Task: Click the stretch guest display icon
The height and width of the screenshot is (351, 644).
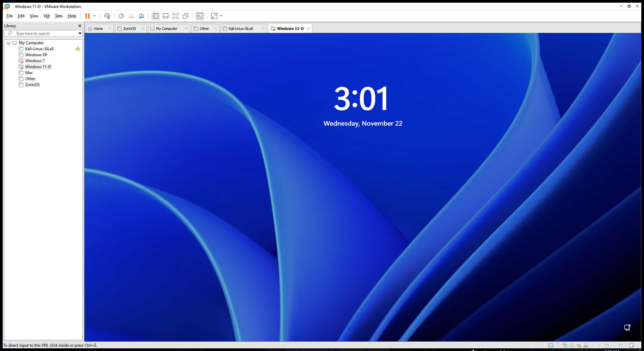Action: coord(214,16)
